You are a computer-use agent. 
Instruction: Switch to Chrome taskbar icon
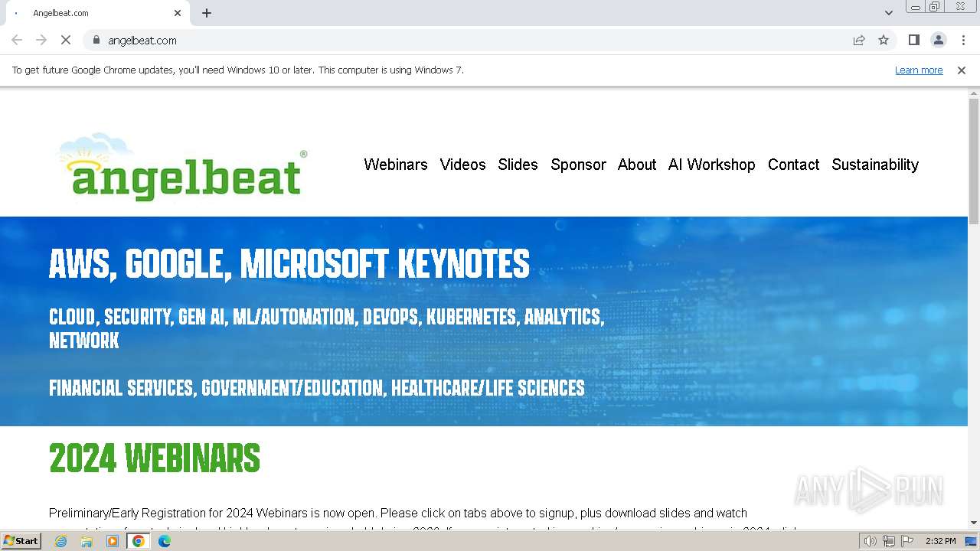click(139, 541)
